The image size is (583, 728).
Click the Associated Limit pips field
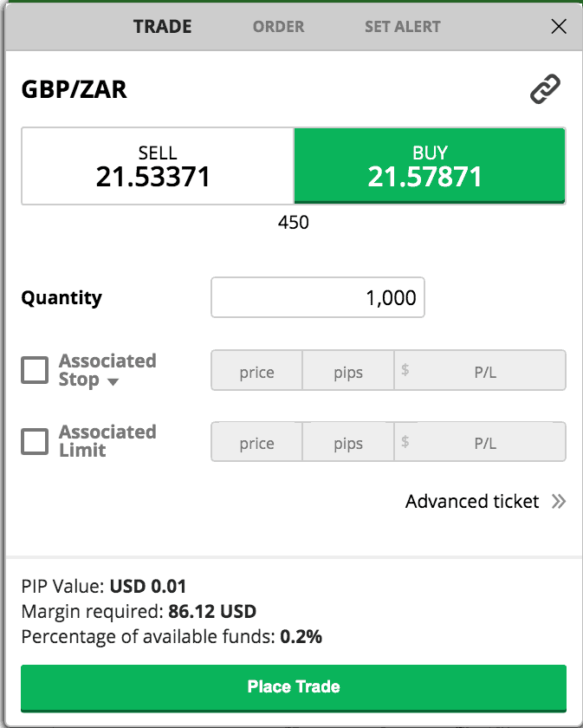(x=348, y=441)
